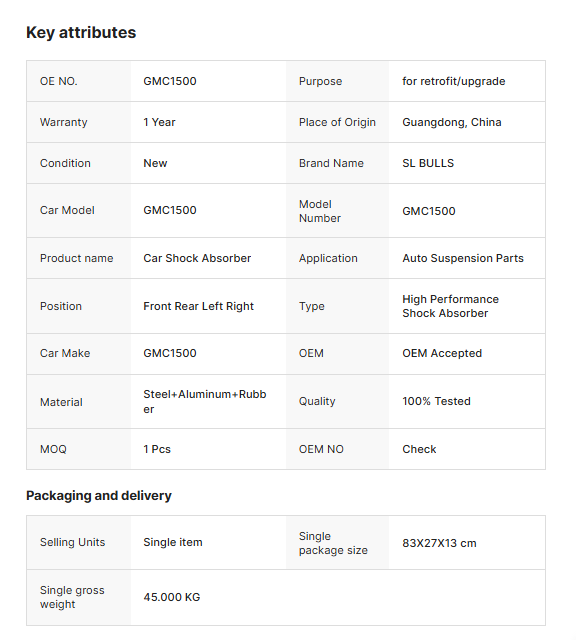The width and height of the screenshot is (576, 640).
Task: Click the Key attributes heading
Action: [x=81, y=33]
